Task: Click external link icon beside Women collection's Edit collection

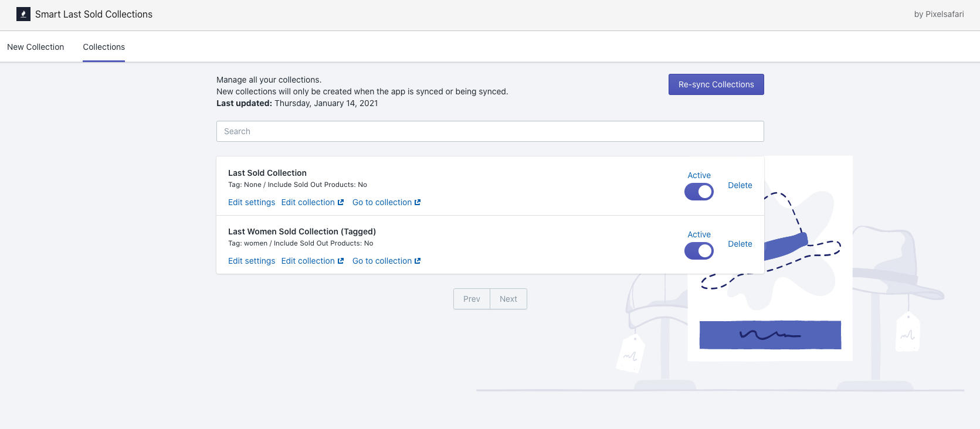Action: point(341,261)
